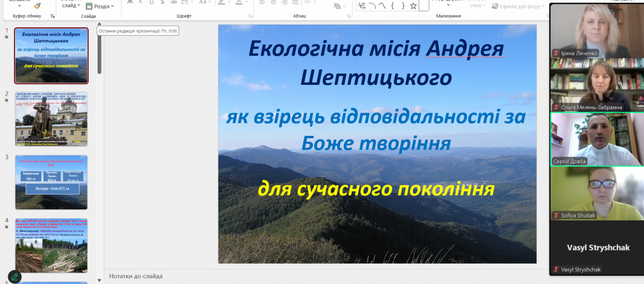Select the left brace shape
This screenshot has height=284, width=644.
[x=393, y=5]
